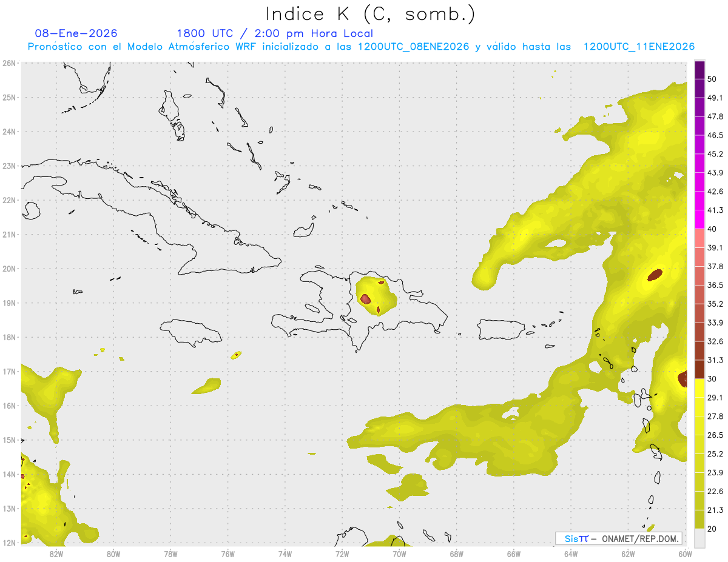The width and height of the screenshot is (728, 562).
Task: Click the colorbar label '23.9'
Action: click(715, 473)
